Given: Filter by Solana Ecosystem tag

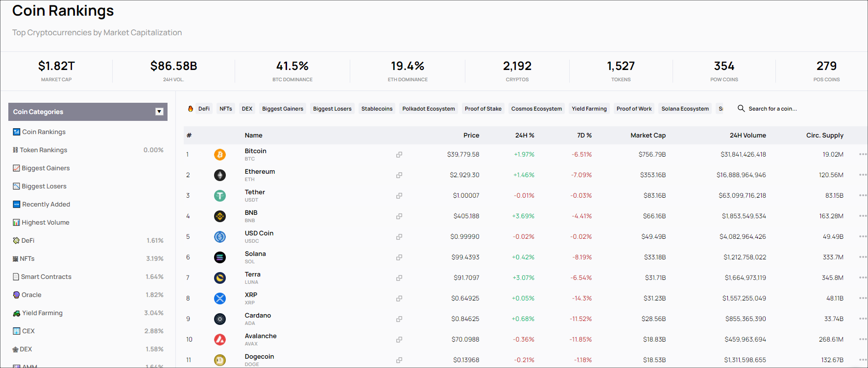Looking at the screenshot, I should 685,109.
